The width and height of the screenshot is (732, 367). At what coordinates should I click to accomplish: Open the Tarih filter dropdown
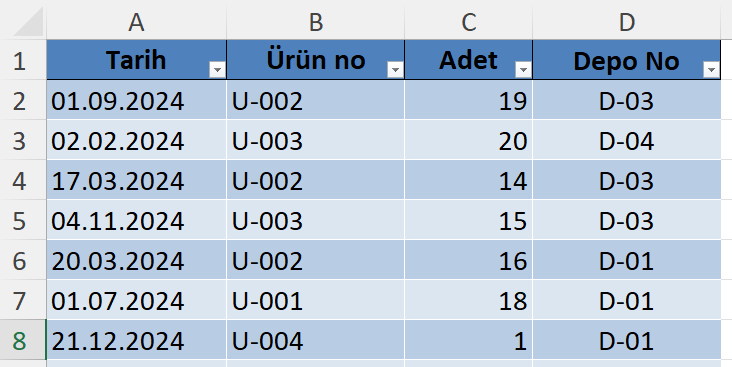pos(217,70)
